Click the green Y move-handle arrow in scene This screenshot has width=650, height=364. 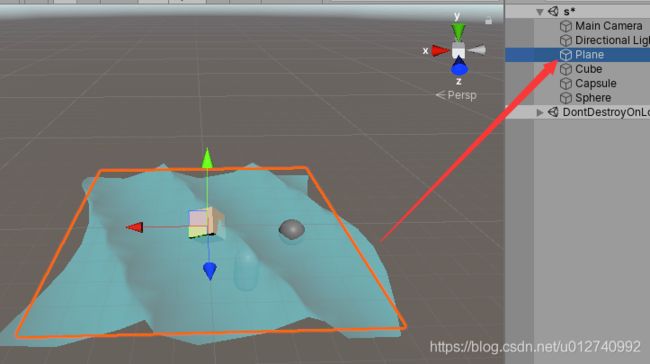click(x=207, y=158)
